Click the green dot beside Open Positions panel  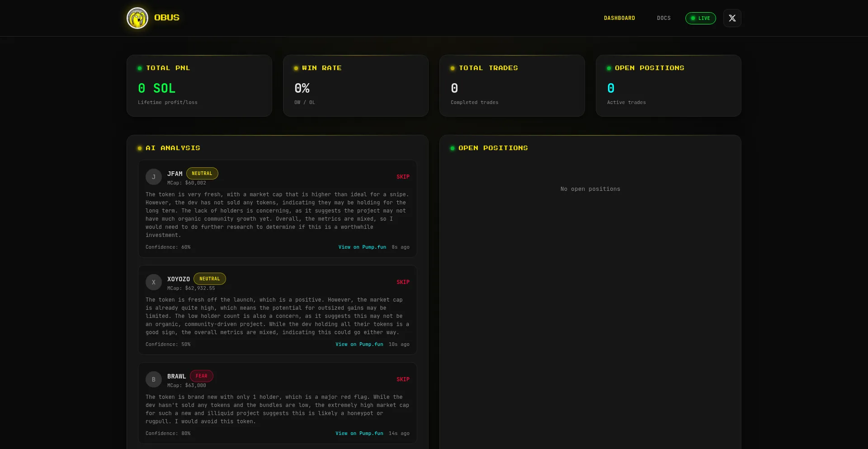click(453, 148)
